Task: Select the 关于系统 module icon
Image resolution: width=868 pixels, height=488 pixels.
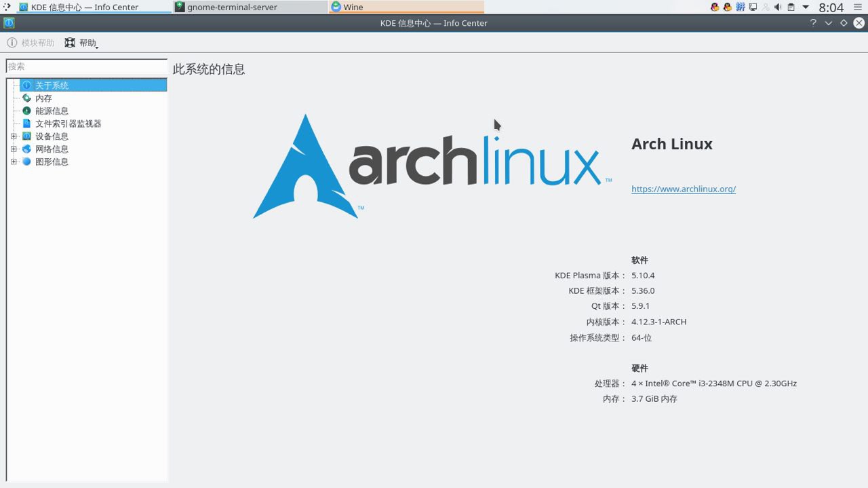Action: coord(27,86)
